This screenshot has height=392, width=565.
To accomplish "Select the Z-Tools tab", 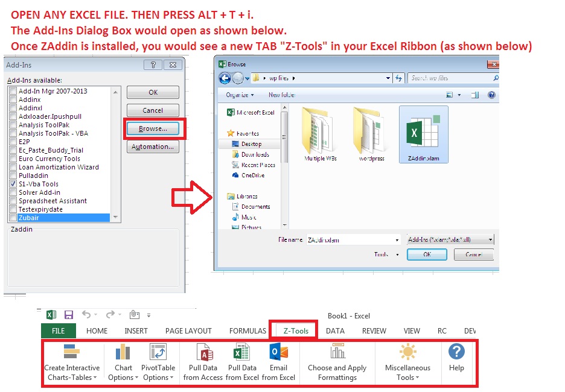I will coord(296,331).
